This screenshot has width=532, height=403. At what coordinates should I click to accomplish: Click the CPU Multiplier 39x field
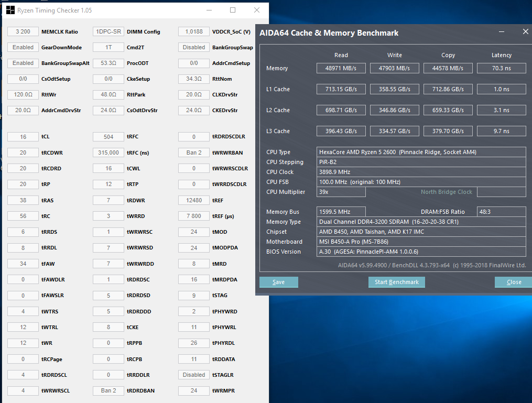[341, 192]
